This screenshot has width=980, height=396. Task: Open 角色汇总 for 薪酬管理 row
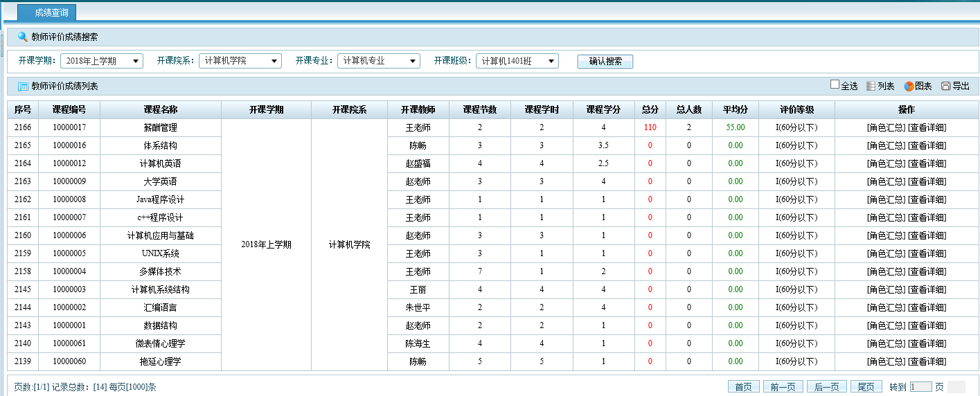tap(886, 127)
